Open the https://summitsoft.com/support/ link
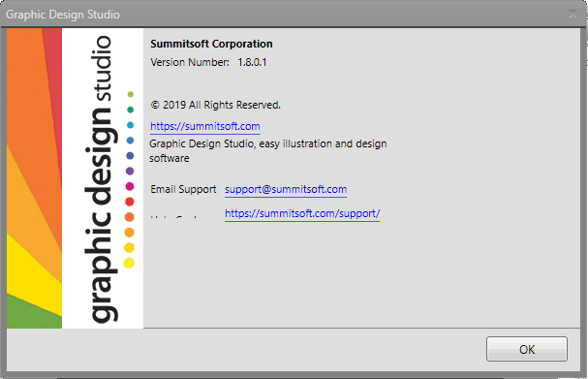The height and width of the screenshot is (379, 588). (x=302, y=213)
